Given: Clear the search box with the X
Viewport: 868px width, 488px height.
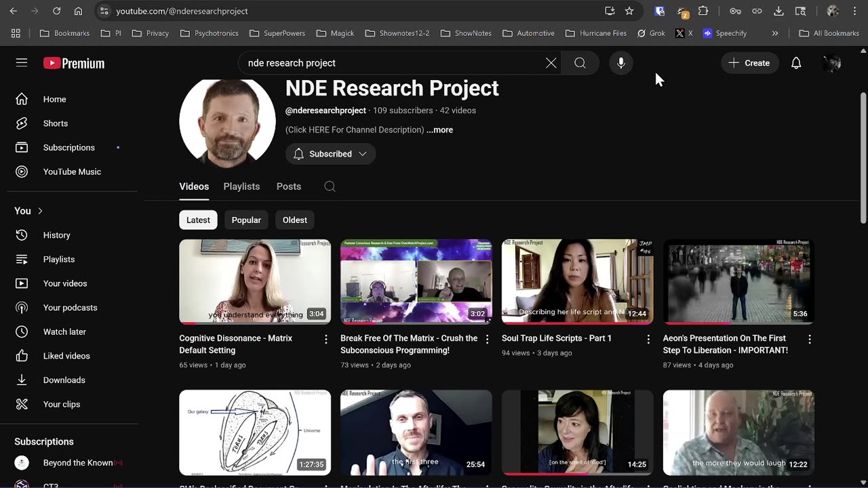Looking at the screenshot, I should pos(551,63).
